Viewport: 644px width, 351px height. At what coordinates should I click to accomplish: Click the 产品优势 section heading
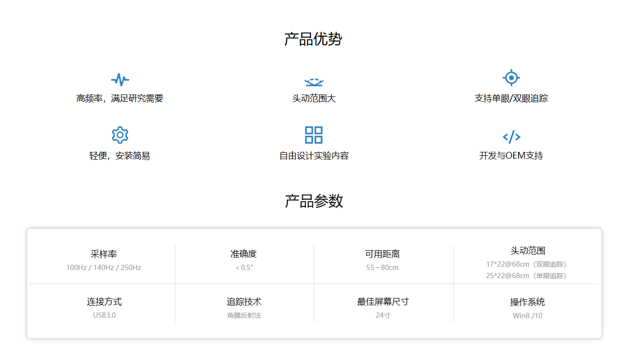[313, 39]
